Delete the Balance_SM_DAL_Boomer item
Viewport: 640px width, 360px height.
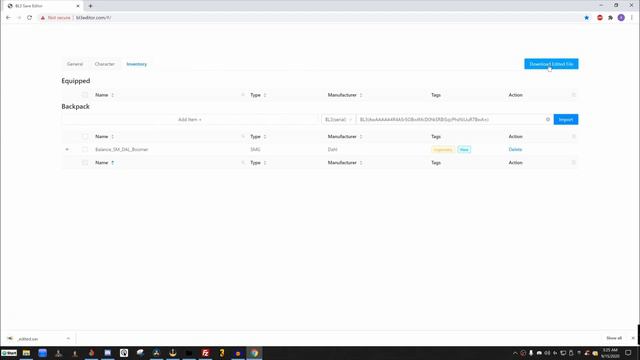click(x=515, y=149)
